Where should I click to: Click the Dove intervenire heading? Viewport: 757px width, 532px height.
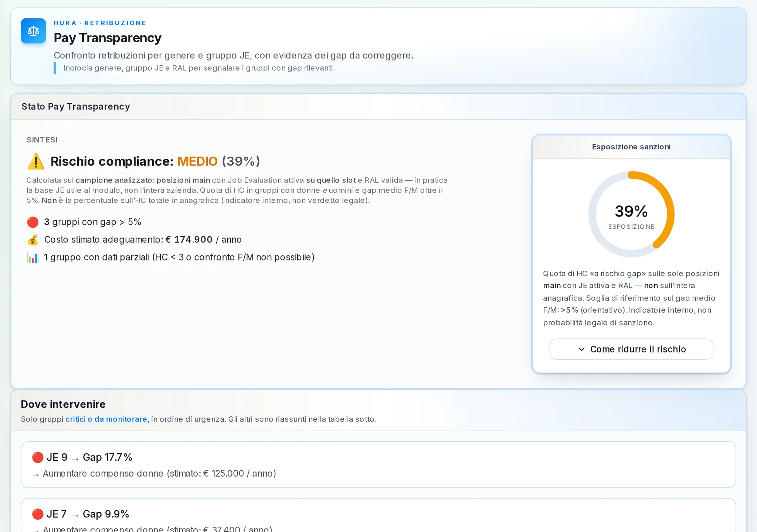pos(63,404)
